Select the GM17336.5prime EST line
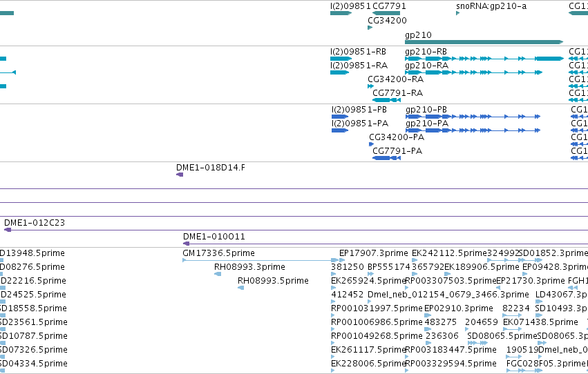The image size is (588, 374). 260,260
